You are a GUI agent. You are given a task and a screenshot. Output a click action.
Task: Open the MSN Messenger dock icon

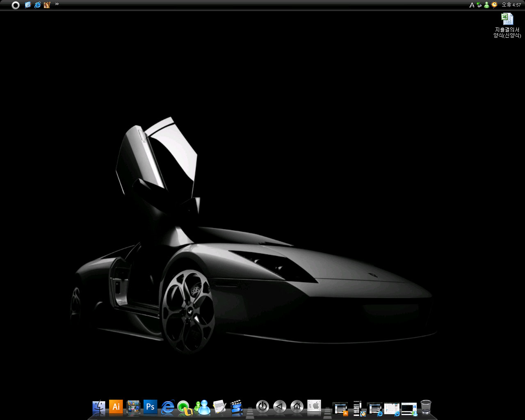[x=202, y=407]
